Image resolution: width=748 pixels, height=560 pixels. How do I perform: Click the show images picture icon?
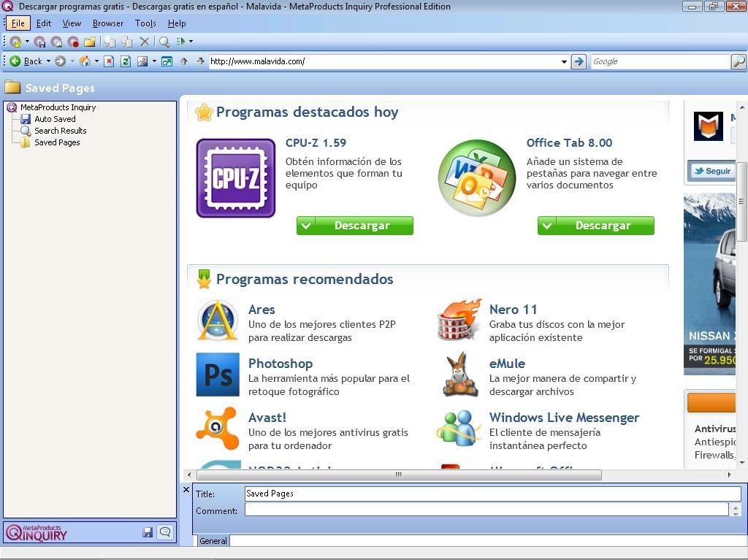pyautogui.click(x=142, y=61)
